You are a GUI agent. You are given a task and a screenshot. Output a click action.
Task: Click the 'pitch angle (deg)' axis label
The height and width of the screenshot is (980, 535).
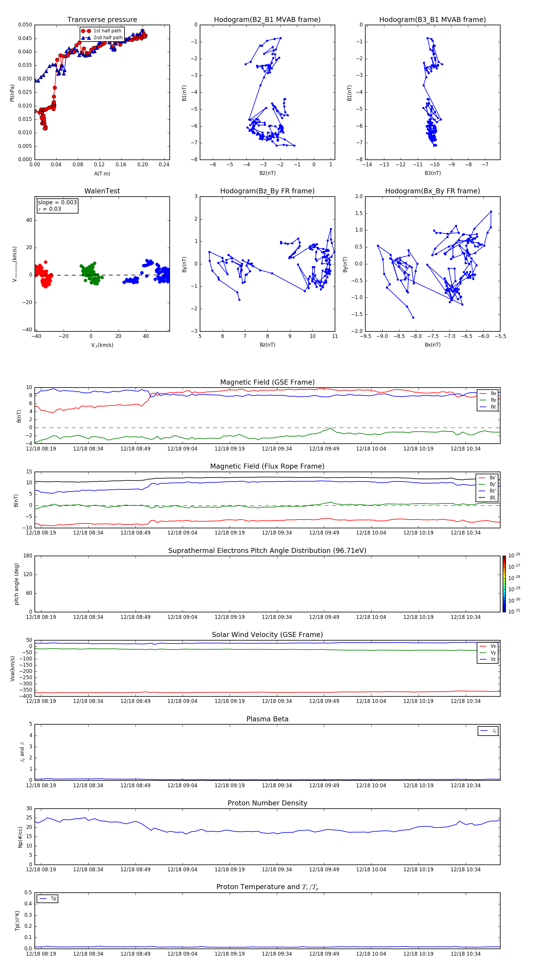coord(16,584)
